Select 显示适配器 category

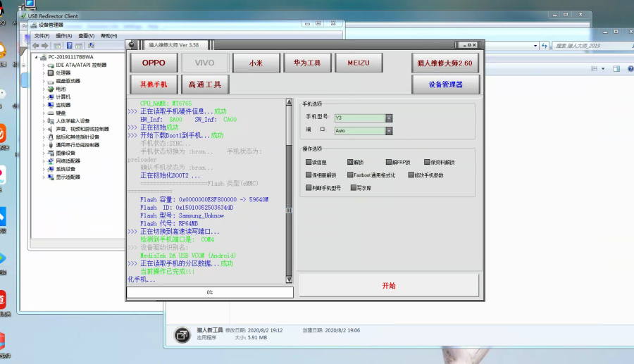tap(68, 177)
